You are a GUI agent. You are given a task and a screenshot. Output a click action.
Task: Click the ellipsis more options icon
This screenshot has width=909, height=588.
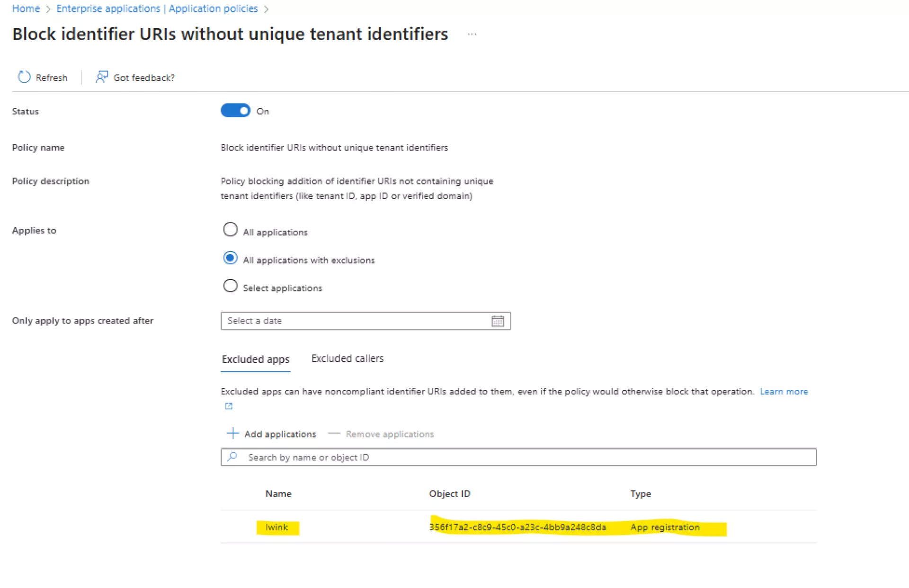pyautogui.click(x=472, y=35)
